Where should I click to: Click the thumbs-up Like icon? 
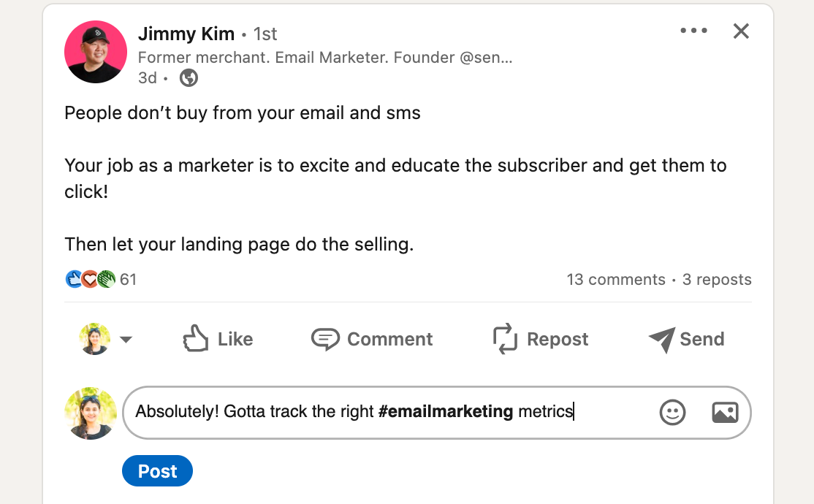click(x=196, y=338)
